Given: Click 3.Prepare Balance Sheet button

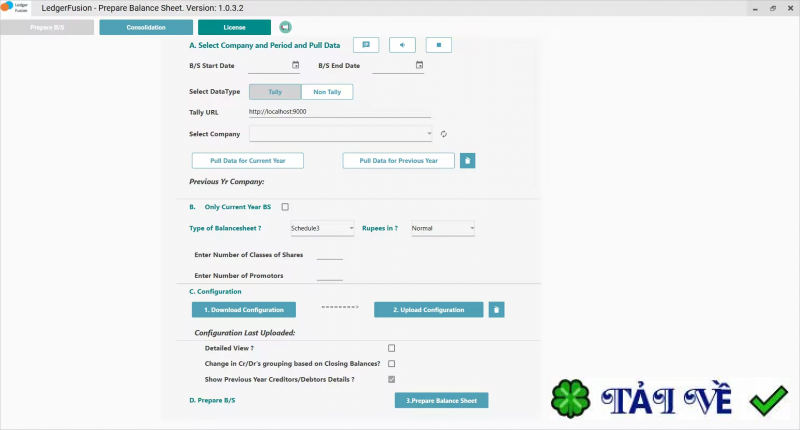Looking at the screenshot, I should [x=441, y=400].
